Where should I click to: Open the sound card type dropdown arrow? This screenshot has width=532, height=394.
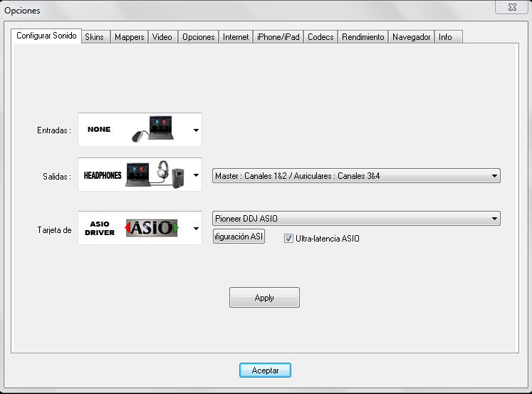click(196, 229)
